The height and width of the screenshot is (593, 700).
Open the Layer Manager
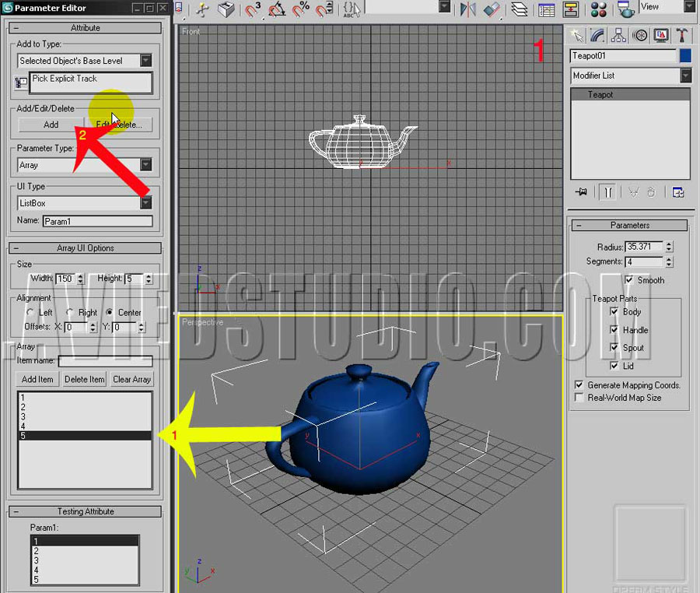(x=520, y=9)
